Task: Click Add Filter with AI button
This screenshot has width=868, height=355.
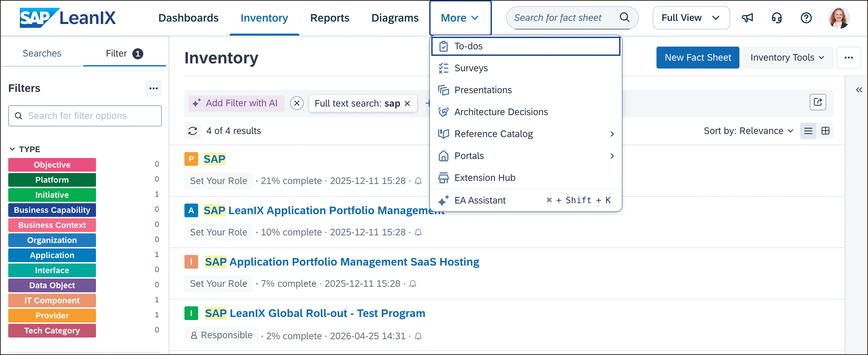Action: coord(236,103)
